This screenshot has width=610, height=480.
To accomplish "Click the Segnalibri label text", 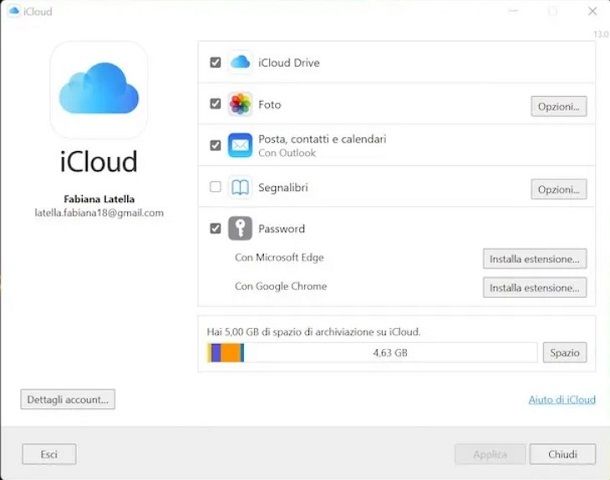I will coord(283,187).
